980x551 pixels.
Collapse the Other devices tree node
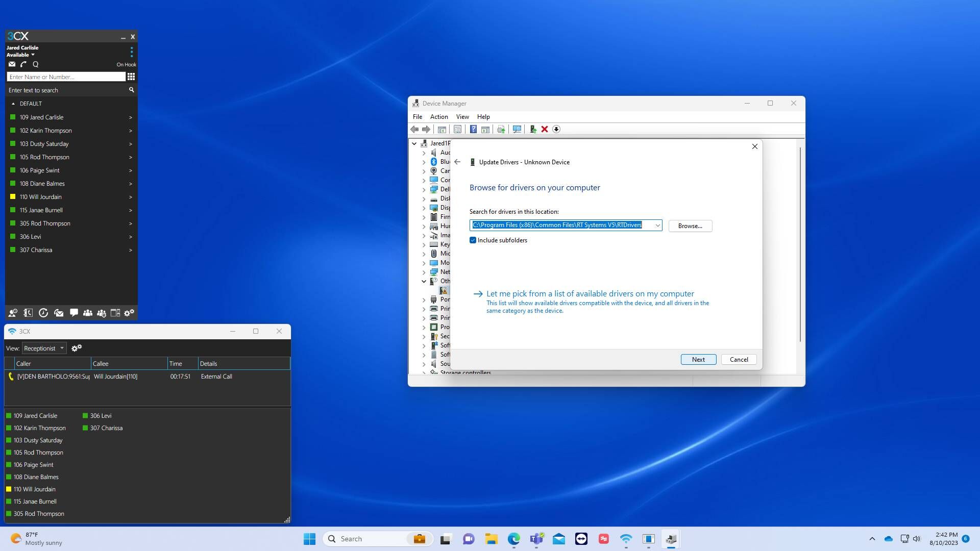(424, 281)
